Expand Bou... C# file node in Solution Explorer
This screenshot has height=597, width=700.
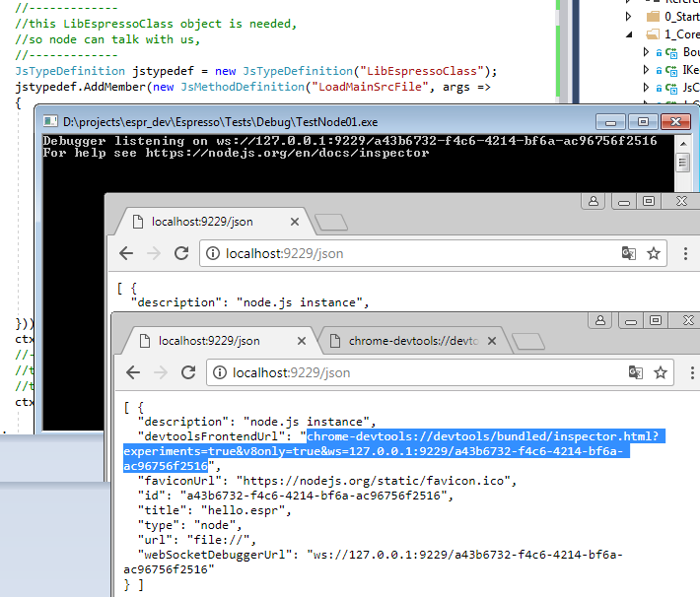[646, 52]
